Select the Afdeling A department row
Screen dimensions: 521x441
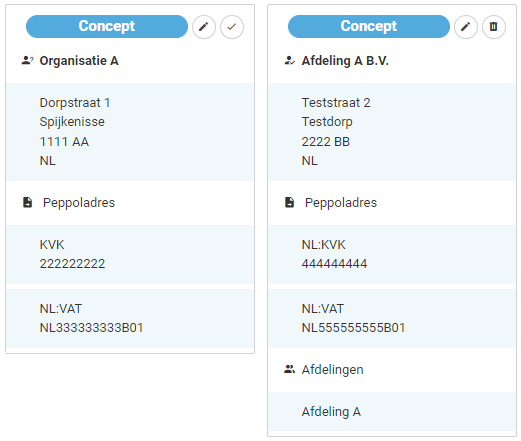click(x=392, y=412)
